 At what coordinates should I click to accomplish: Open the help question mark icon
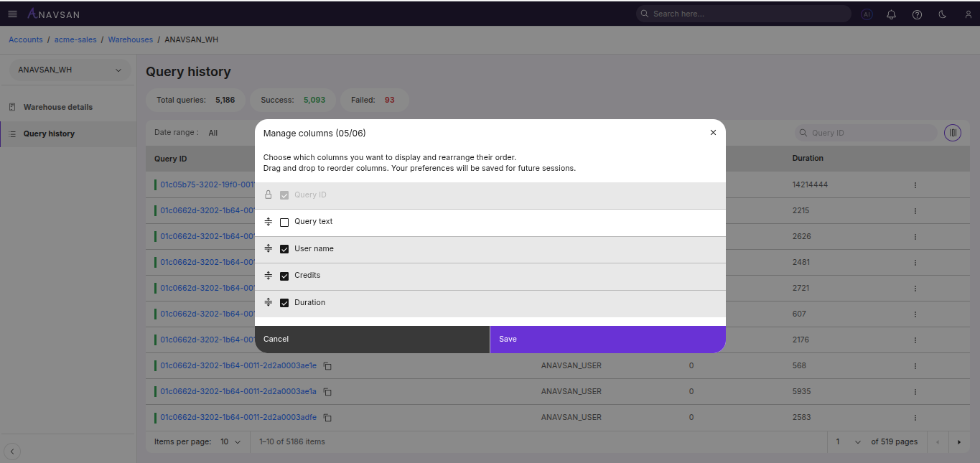click(x=917, y=14)
